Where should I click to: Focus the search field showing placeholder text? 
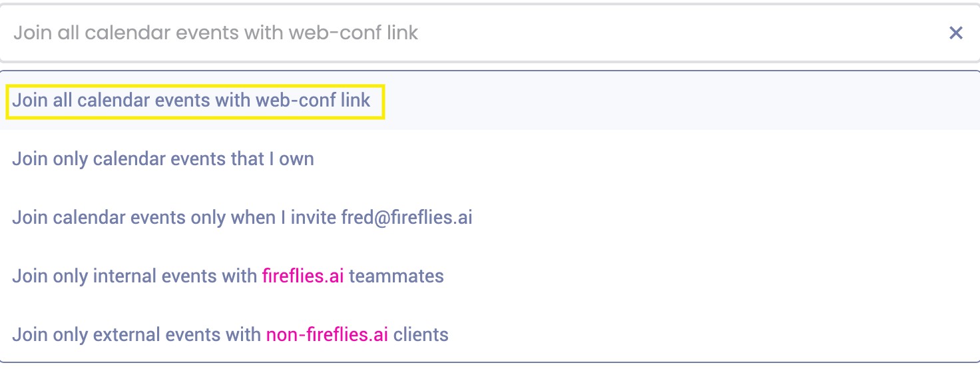(490, 33)
